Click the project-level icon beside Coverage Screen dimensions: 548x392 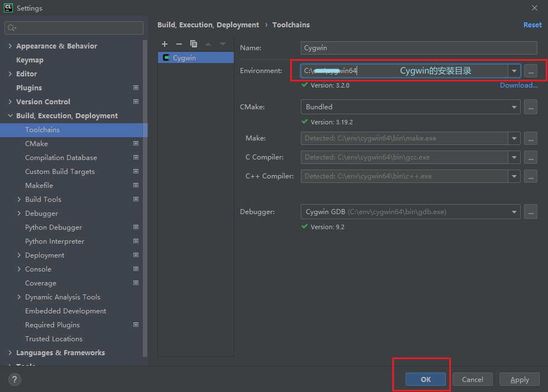(136, 283)
